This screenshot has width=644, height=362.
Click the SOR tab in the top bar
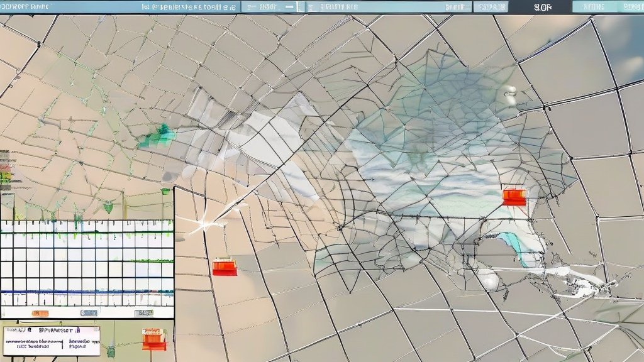coord(543,7)
